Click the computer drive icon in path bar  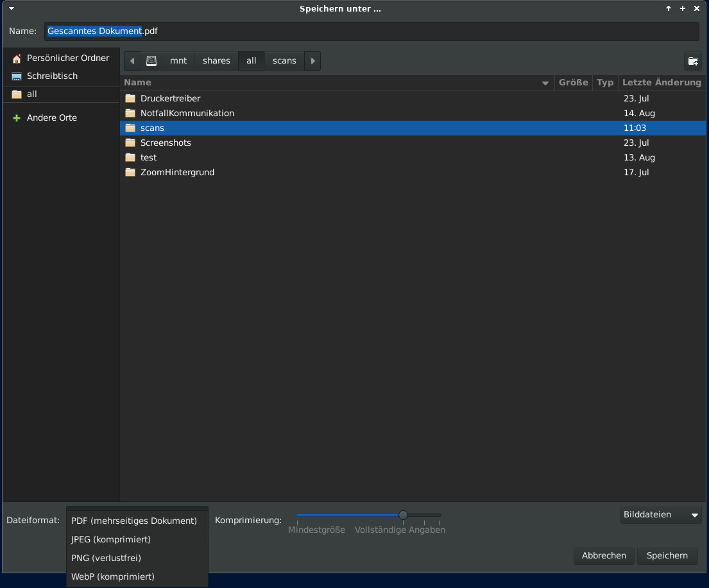(151, 60)
